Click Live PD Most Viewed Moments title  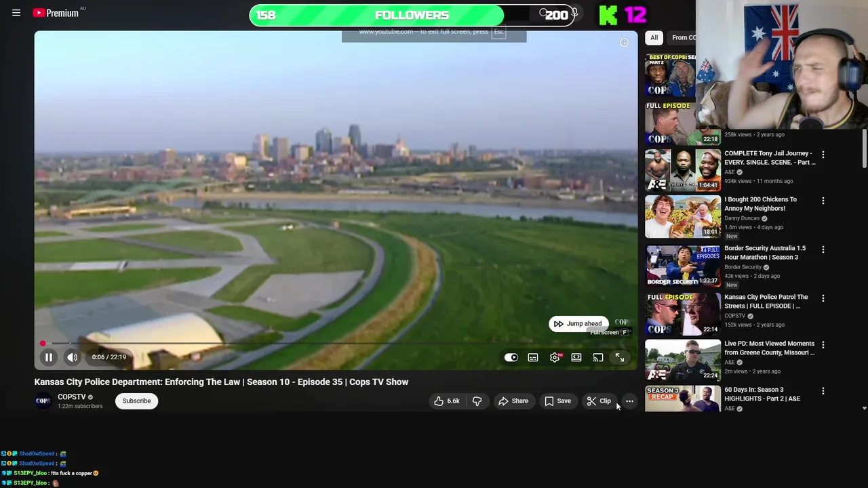(769, 348)
